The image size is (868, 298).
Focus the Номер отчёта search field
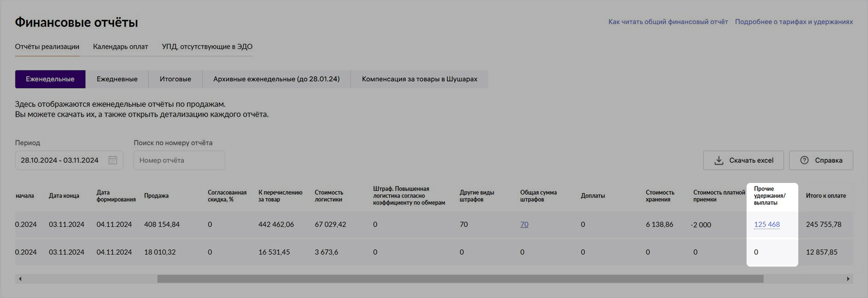pyautogui.click(x=179, y=160)
